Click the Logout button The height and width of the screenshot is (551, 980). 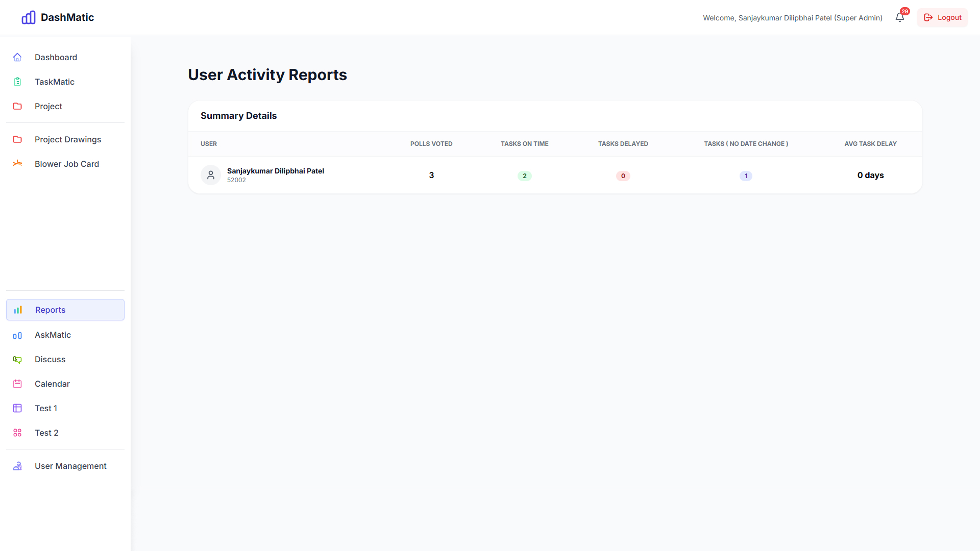tap(942, 17)
